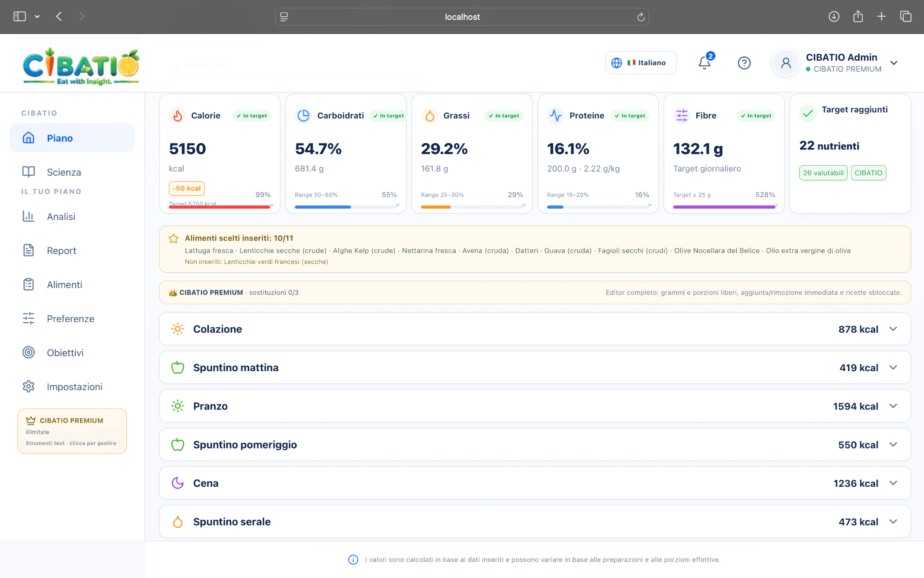Screen dimensions: 924x578
Task: Click the -50 kcal badge
Action: (187, 188)
